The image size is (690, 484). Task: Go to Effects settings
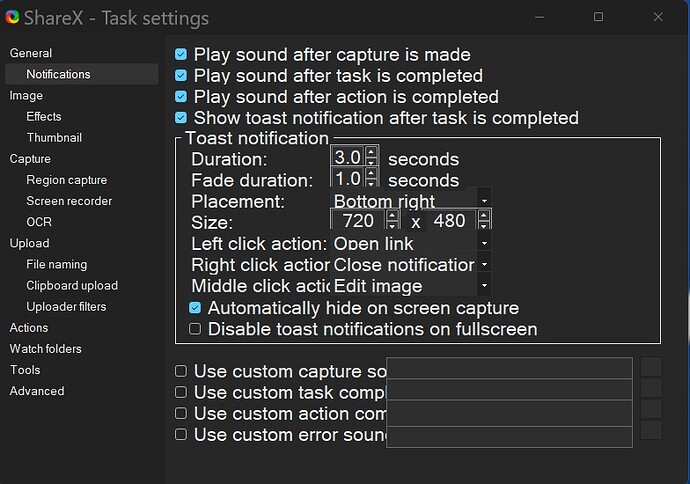click(x=44, y=117)
